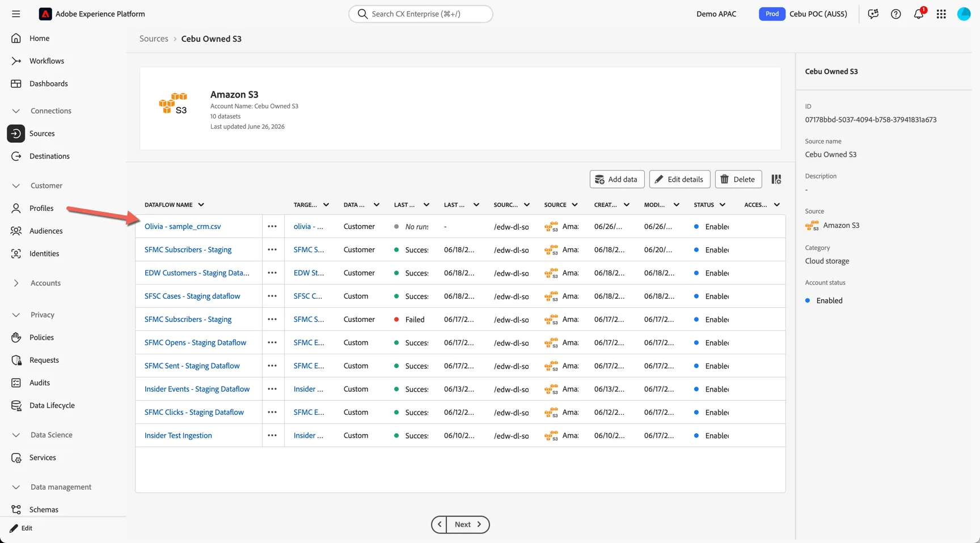Image resolution: width=980 pixels, height=543 pixels.
Task: Open more actions for Insider Test Ingestion
Action: tap(272, 435)
